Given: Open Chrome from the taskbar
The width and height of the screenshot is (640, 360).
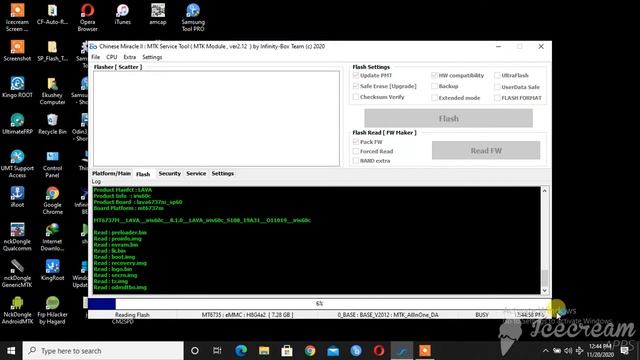Looking at the screenshot, I should click(x=310, y=351).
